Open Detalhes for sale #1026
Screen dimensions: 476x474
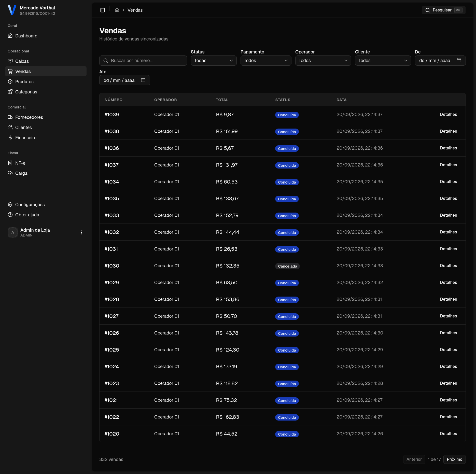449,333
